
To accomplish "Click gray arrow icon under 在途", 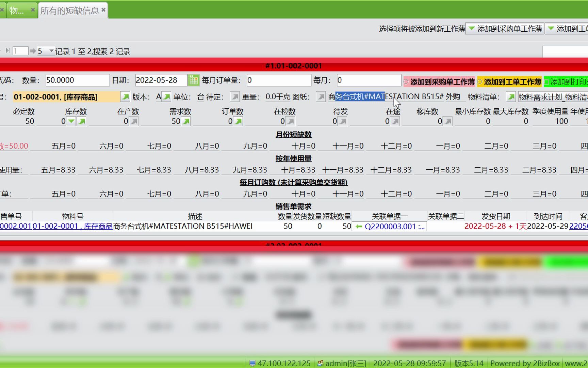I will tap(395, 121).
